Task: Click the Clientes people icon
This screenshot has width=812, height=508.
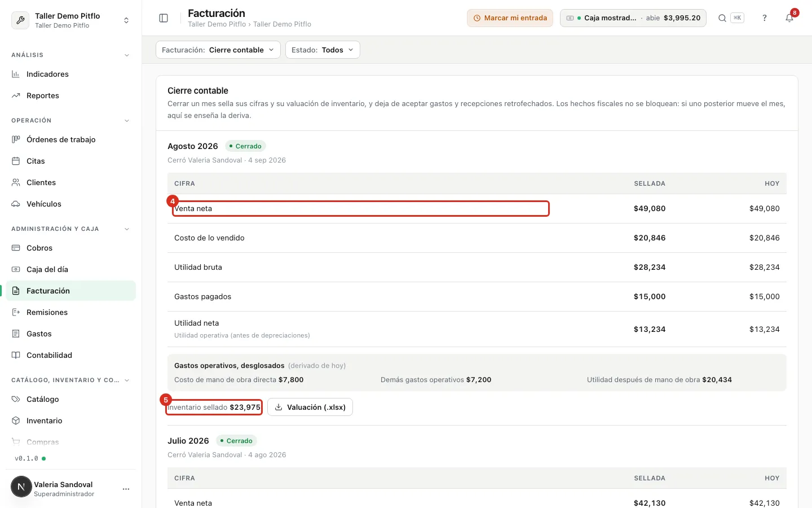Action: [x=16, y=182]
